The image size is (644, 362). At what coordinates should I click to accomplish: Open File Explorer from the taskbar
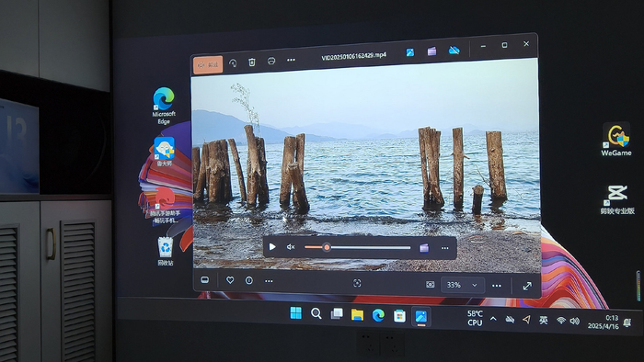(x=357, y=315)
